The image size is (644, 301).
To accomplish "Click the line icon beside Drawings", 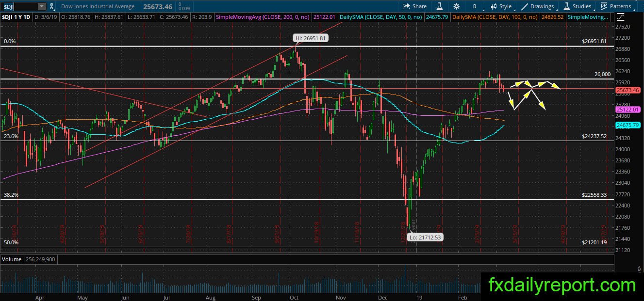I will pyautogui.click(x=525, y=6).
